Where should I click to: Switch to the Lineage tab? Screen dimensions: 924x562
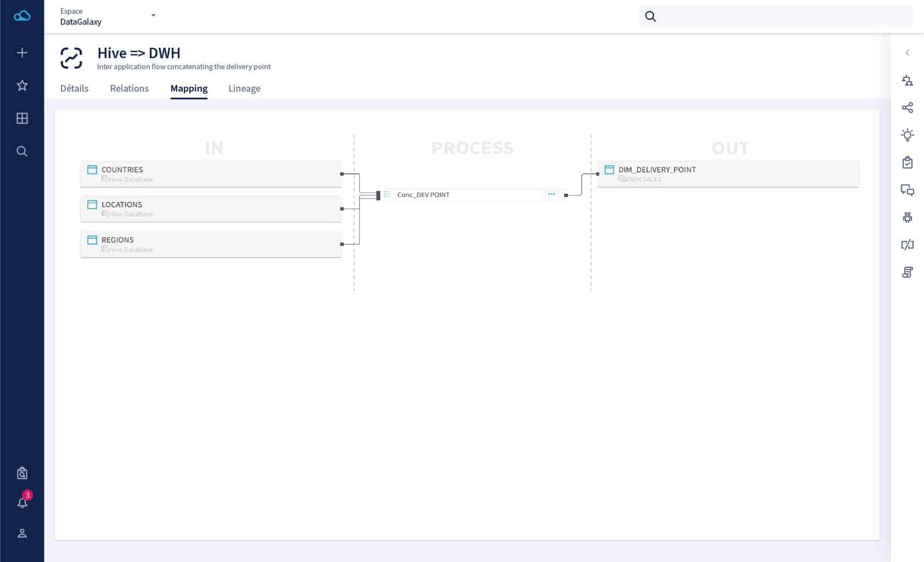pos(244,88)
